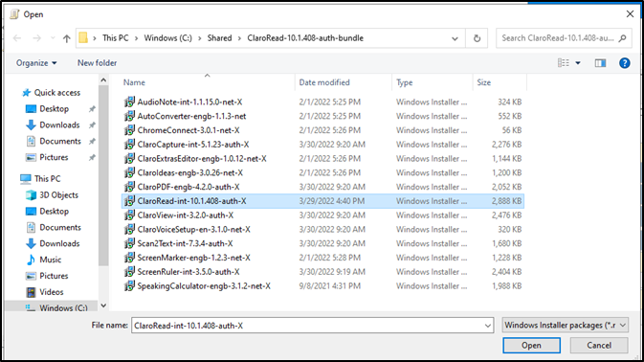Refresh the folder contents
Screen dimensions: 644x362
tap(477, 38)
